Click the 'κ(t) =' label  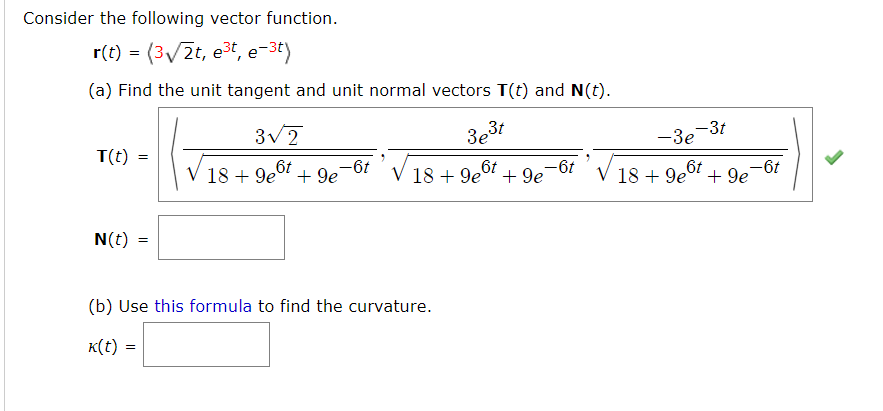coord(118,346)
